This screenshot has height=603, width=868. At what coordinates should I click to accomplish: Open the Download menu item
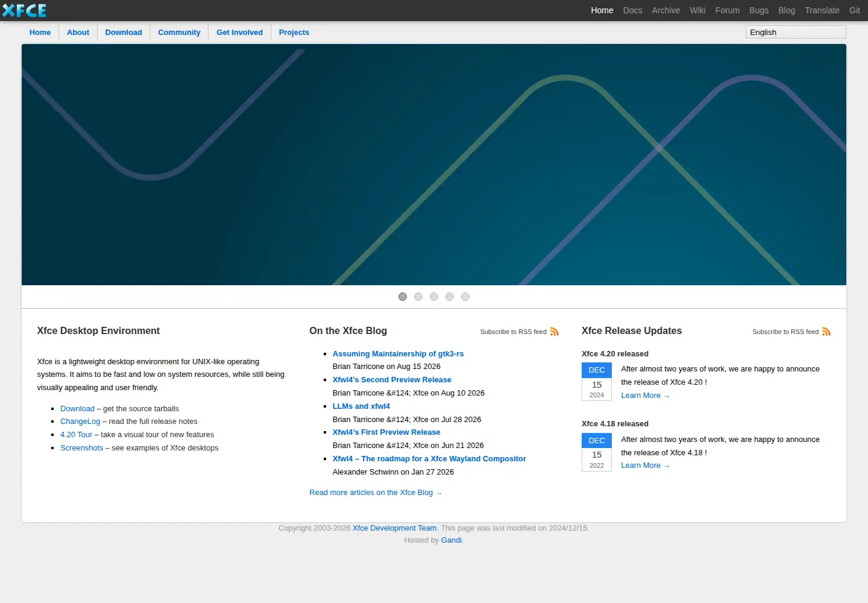(124, 33)
